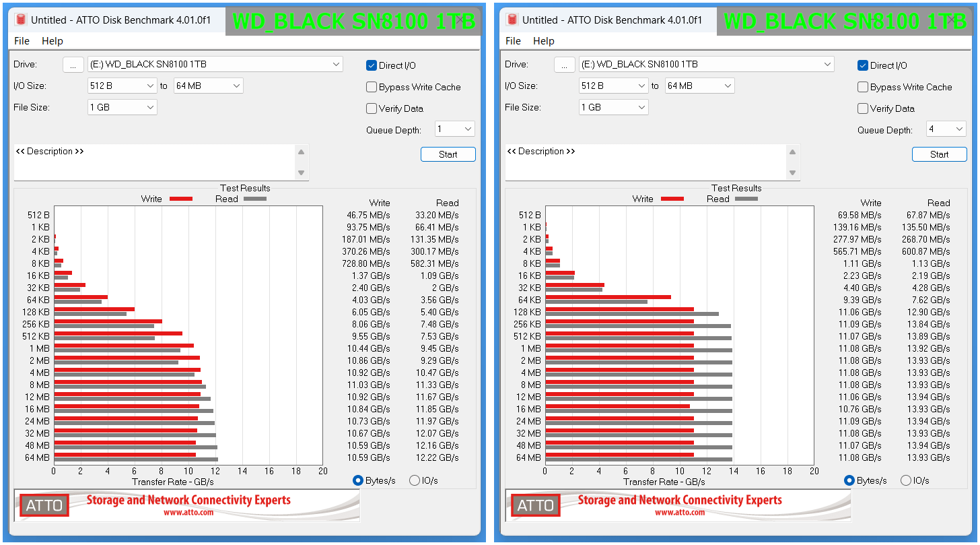The width and height of the screenshot is (980, 545).
Task: Click '728.80 MB/s' write value in left window
Action: 365,263
